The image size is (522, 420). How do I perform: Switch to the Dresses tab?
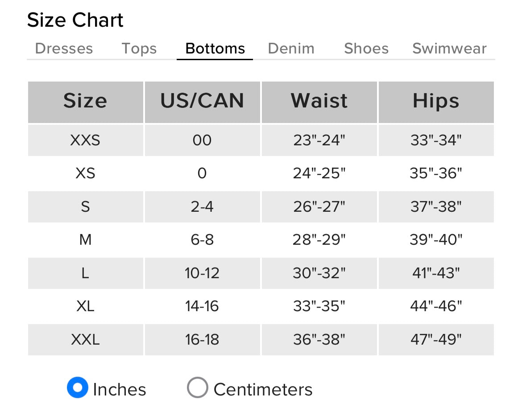click(x=64, y=48)
